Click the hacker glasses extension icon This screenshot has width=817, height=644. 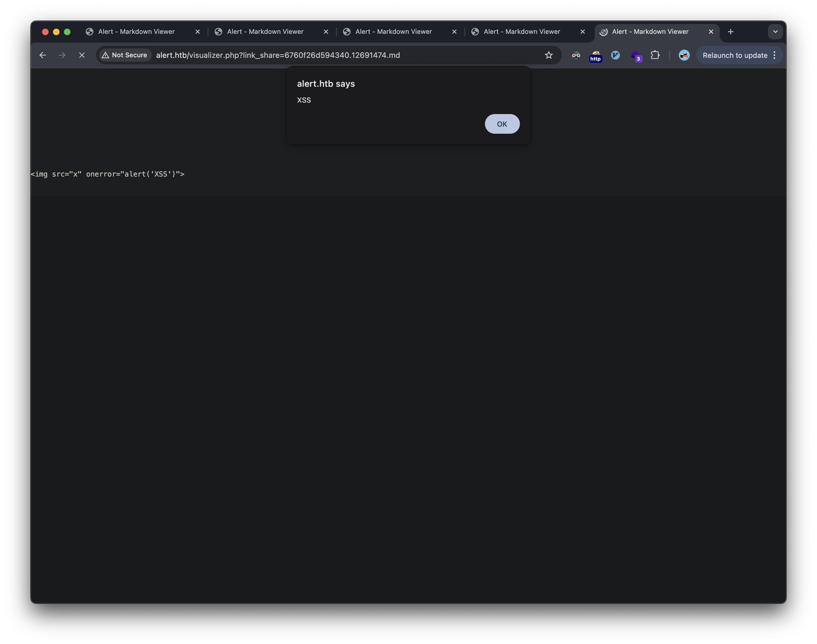click(576, 55)
